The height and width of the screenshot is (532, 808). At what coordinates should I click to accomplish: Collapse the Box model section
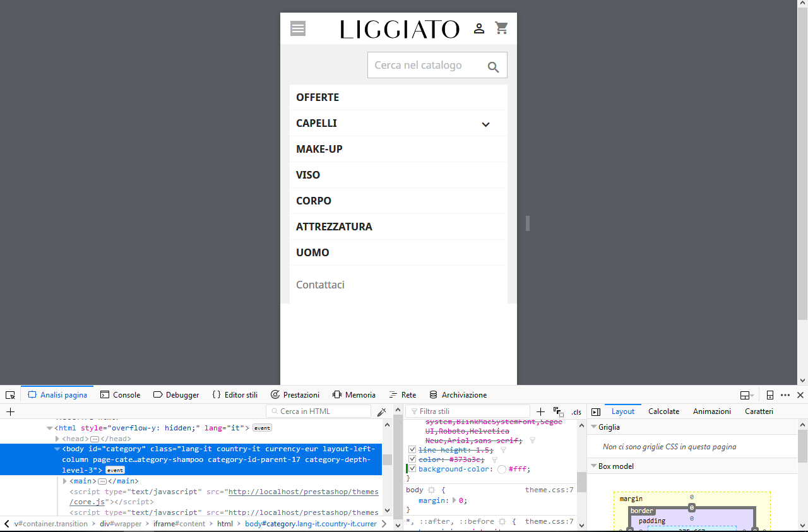tap(594, 466)
